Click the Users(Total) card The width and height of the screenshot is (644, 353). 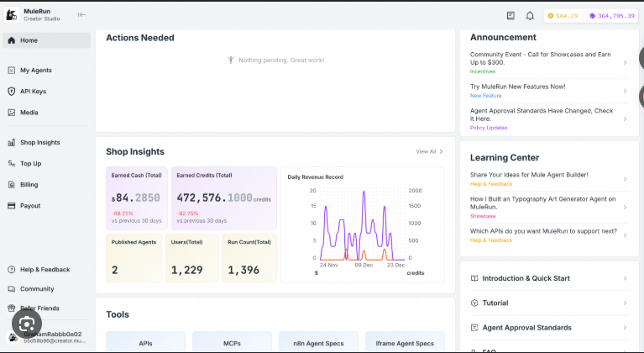[191, 258]
